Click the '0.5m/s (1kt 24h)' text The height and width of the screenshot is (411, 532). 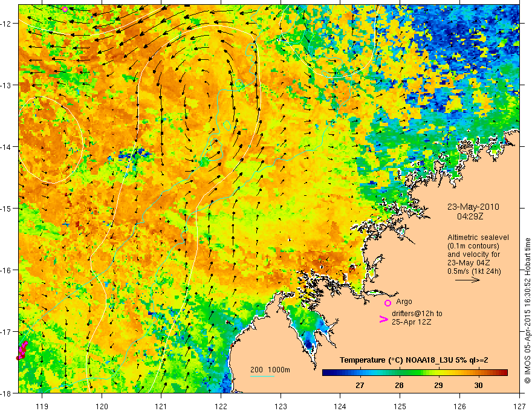(474, 271)
